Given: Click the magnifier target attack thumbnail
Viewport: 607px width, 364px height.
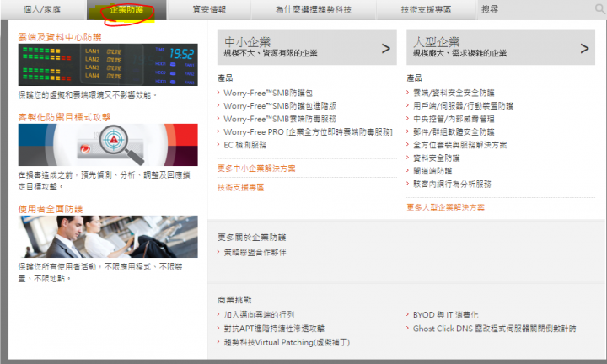Looking at the screenshot, I should (x=108, y=145).
